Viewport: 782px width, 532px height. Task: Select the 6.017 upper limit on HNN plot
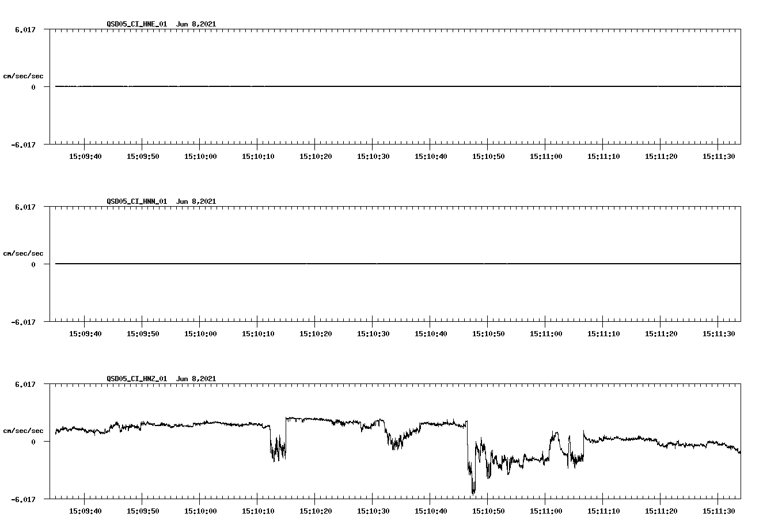[x=25, y=207]
